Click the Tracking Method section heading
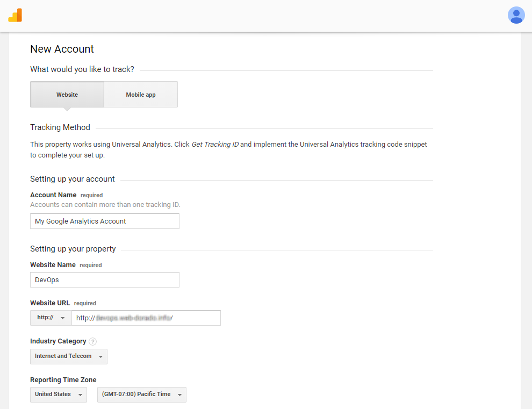Viewport: 532px width, 409px height. tap(60, 127)
